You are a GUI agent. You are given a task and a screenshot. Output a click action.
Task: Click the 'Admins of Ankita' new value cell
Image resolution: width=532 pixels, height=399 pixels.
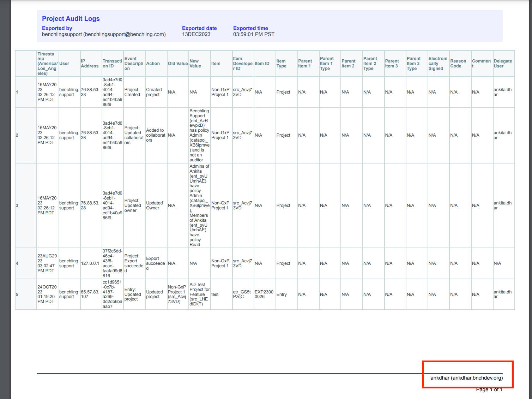200,206
